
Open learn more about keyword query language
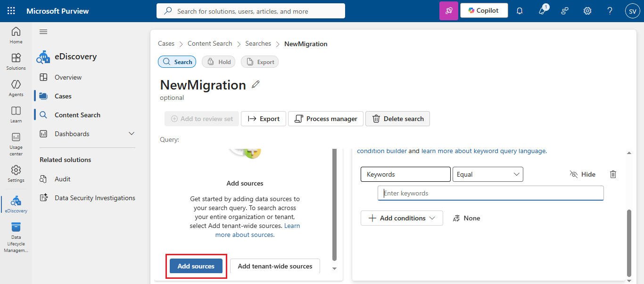483,151
